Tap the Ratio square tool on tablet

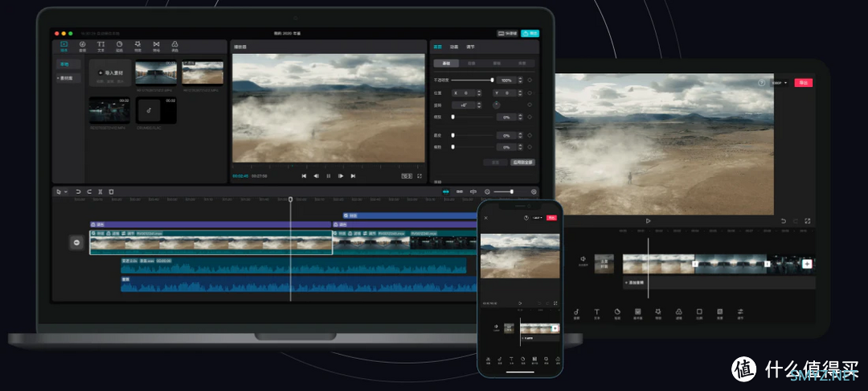pyautogui.click(x=699, y=313)
